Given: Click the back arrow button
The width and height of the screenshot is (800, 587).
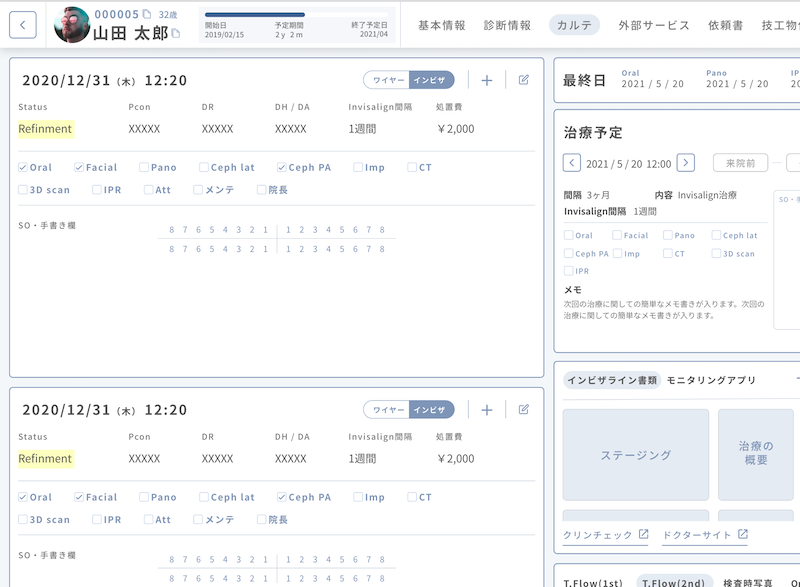Looking at the screenshot, I should (x=23, y=25).
